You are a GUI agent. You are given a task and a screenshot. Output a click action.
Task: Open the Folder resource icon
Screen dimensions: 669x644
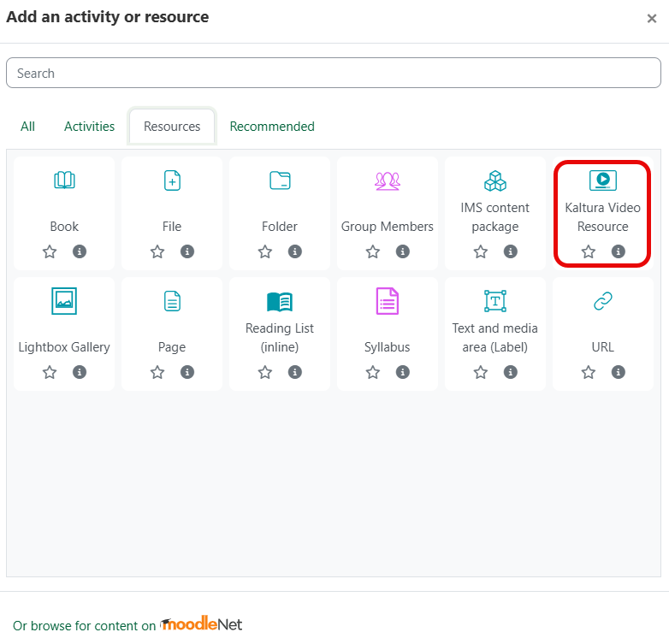(x=280, y=180)
